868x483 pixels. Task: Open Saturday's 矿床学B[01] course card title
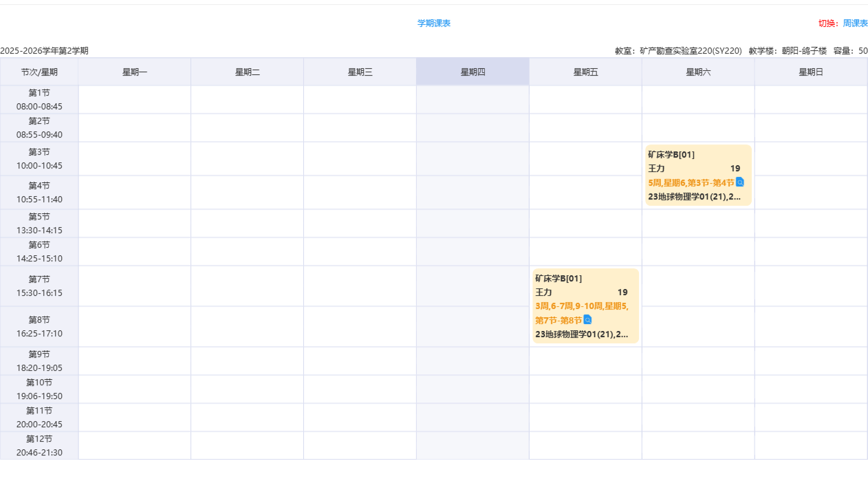(x=671, y=154)
